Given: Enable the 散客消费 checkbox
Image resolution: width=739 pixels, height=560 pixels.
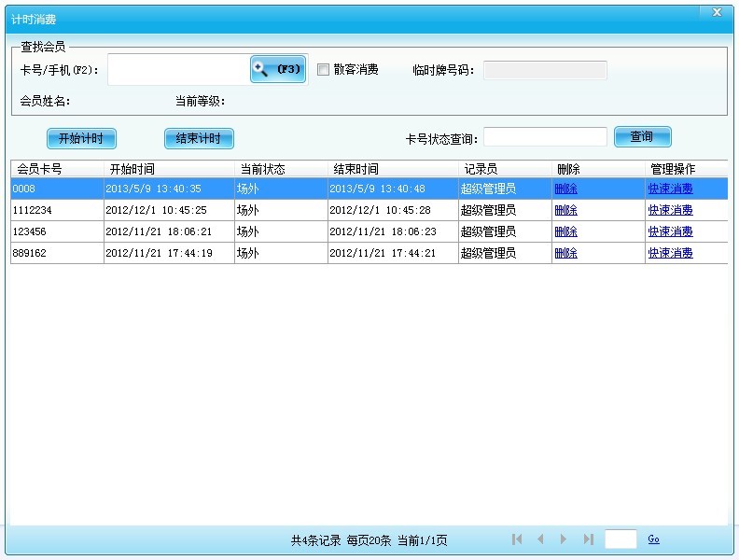Looking at the screenshot, I should 323,70.
